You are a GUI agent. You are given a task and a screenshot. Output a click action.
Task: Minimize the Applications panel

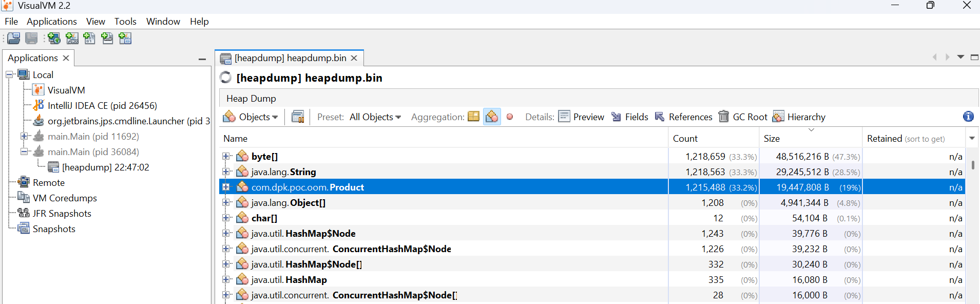[x=202, y=59]
